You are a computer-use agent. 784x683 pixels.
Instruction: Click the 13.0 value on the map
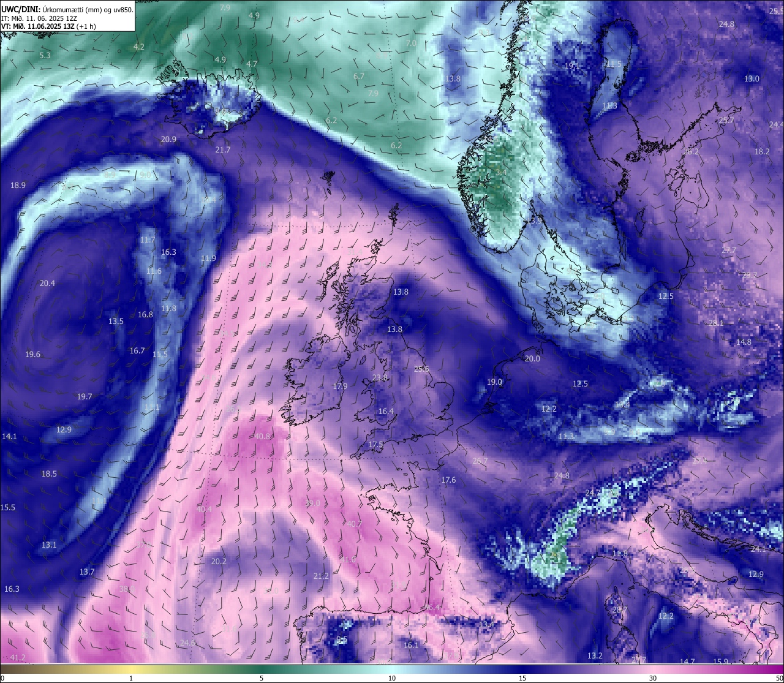pyautogui.click(x=752, y=78)
